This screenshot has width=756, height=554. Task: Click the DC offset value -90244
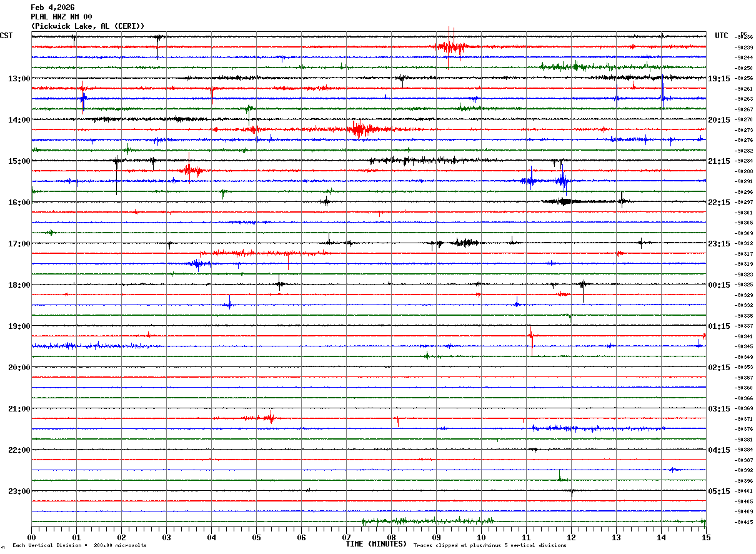click(744, 58)
